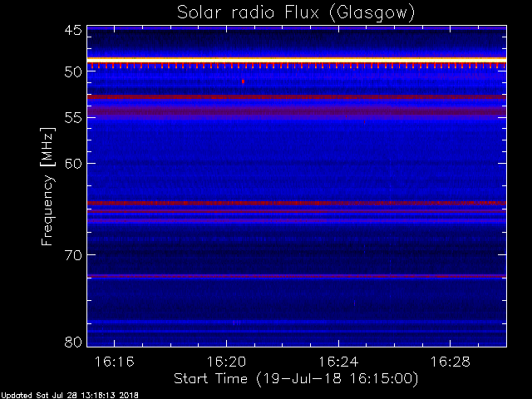Click the 60 frequency tick label
532x399 pixels.
[x=73, y=164]
